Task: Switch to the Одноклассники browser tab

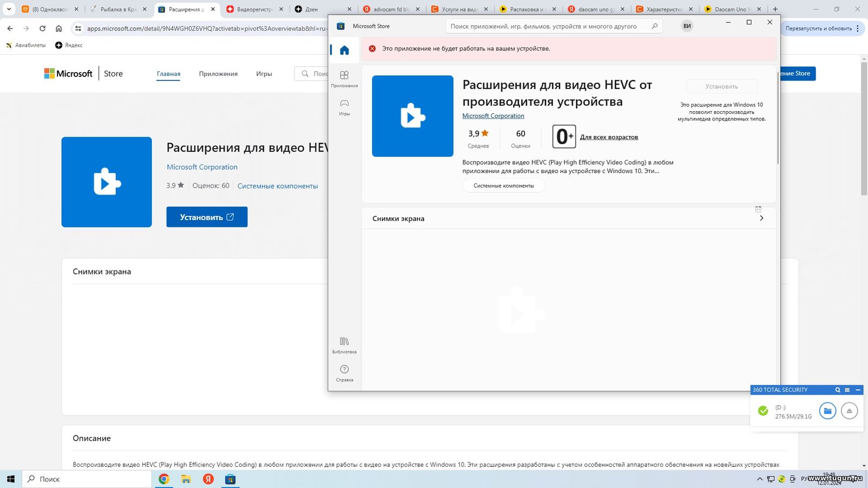Action: (x=50, y=9)
